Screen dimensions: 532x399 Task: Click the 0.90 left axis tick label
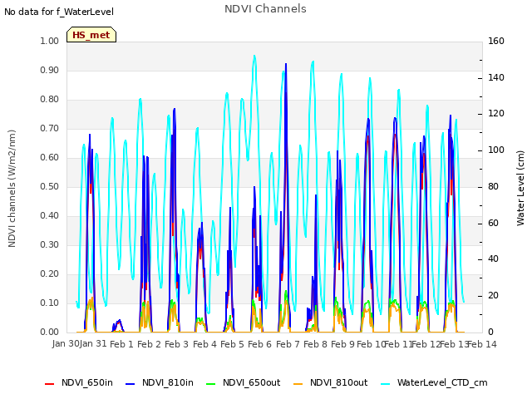pos(50,70)
